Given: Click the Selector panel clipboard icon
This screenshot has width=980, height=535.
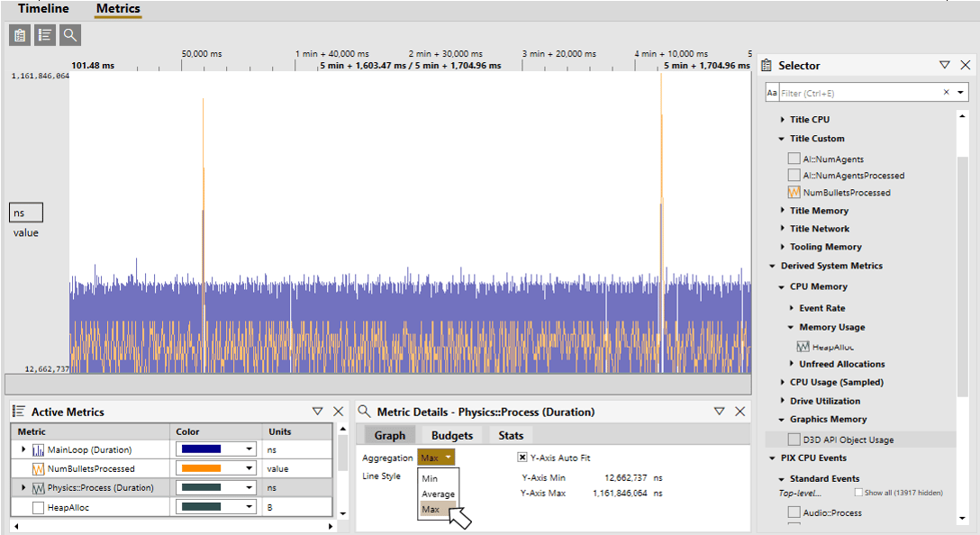Looking at the screenshot, I should click(x=767, y=65).
